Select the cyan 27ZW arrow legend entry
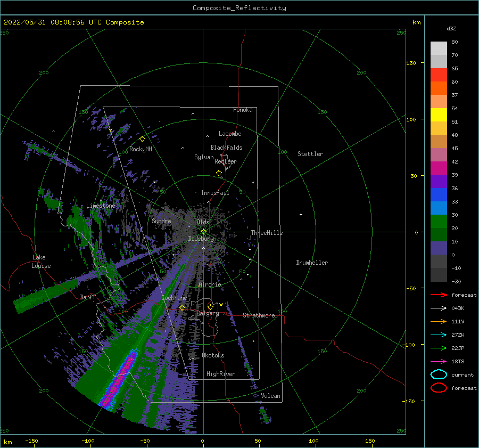Image resolution: width=479 pixels, height=448 pixels. (x=439, y=335)
